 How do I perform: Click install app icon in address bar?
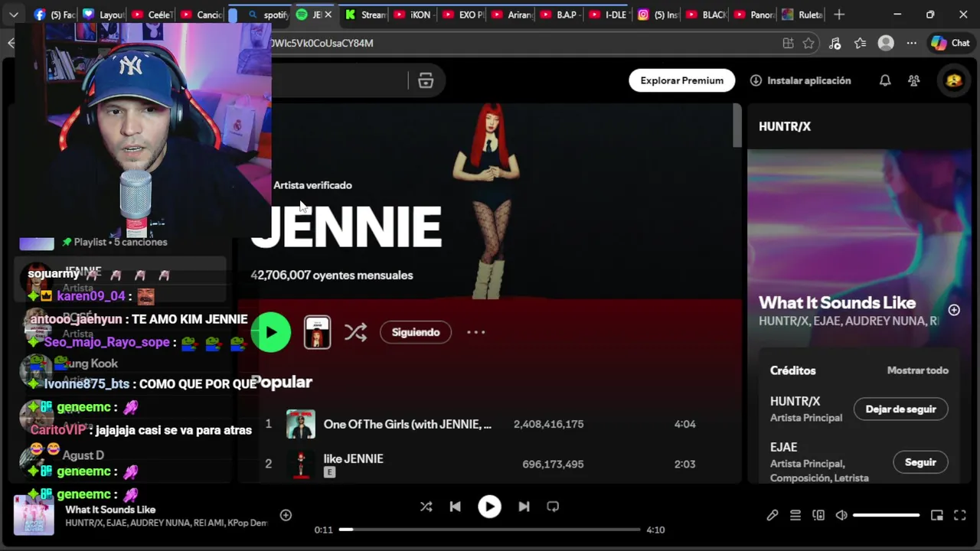pos(788,44)
